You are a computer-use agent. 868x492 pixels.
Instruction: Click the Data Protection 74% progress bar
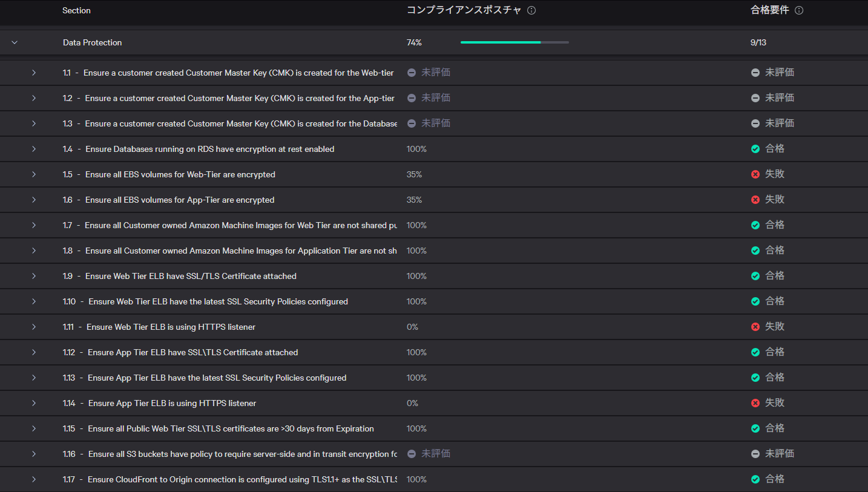coord(515,42)
